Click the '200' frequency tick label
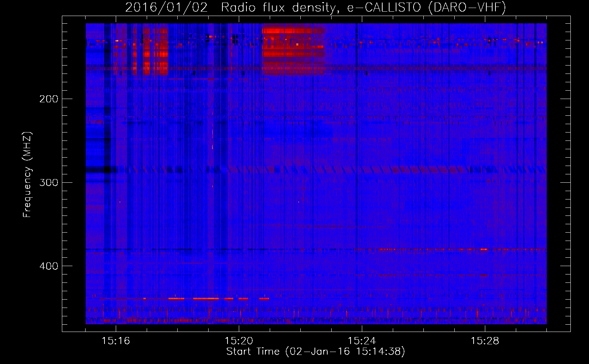589x364 pixels. (x=49, y=99)
